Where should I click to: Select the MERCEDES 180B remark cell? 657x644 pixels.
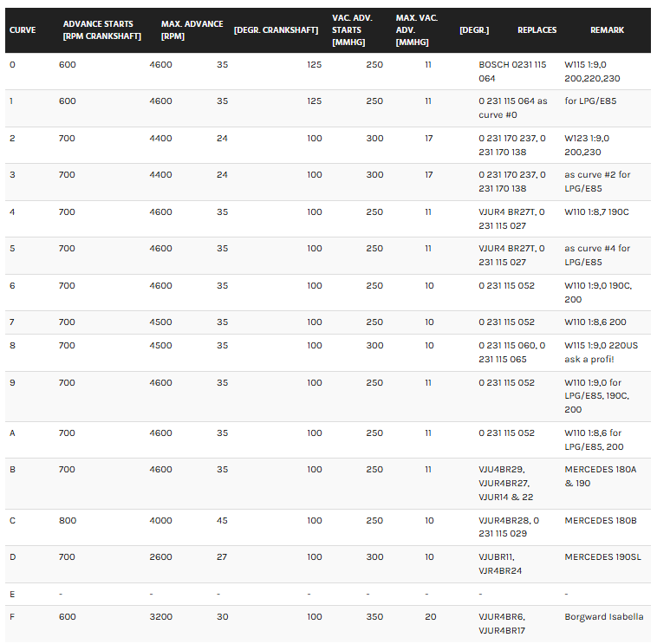pyautogui.click(x=601, y=520)
